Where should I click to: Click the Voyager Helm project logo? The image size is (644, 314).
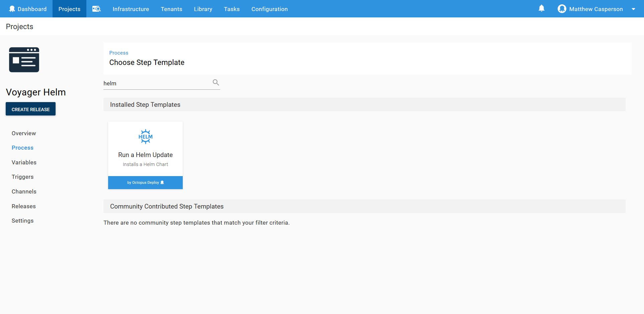point(24,60)
